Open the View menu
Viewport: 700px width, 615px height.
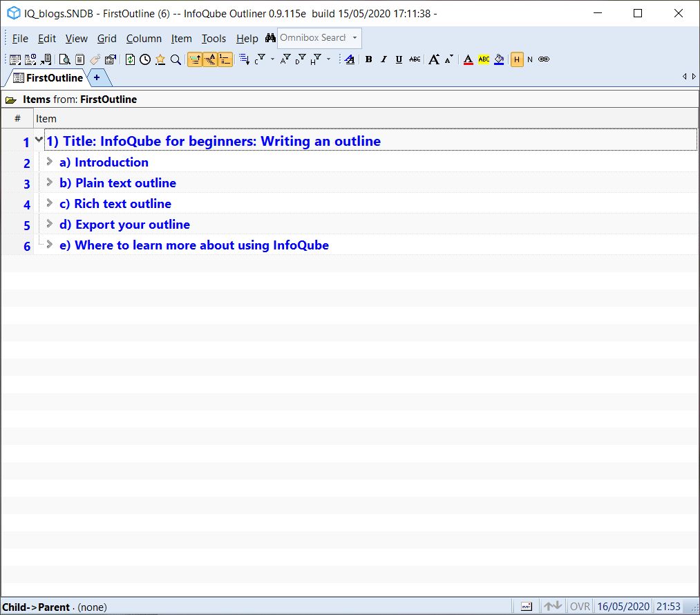pyautogui.click(x=76, y=39)
